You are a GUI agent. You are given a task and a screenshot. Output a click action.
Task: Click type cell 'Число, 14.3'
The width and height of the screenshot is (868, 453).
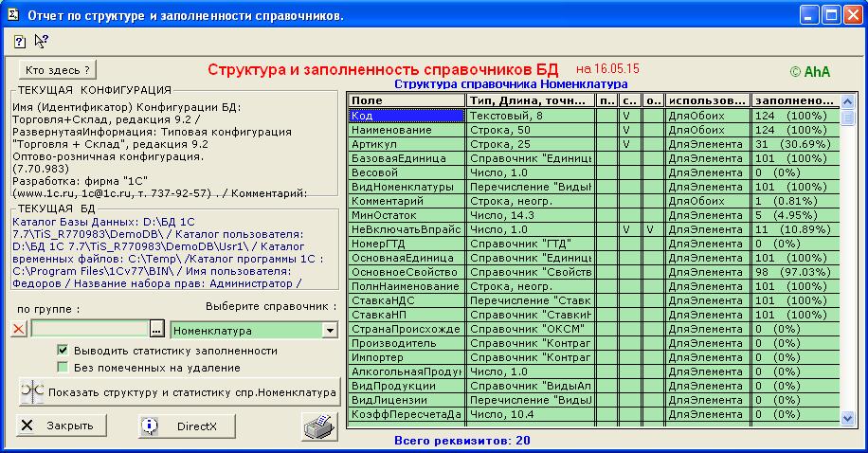pos(531,215)
